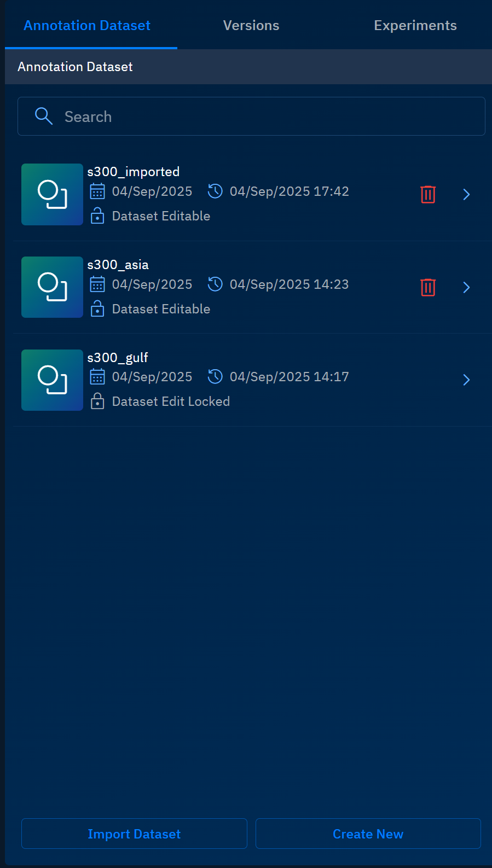Open s300_asia using the right chevron
The image size is (492, 868).
[466, 287]
